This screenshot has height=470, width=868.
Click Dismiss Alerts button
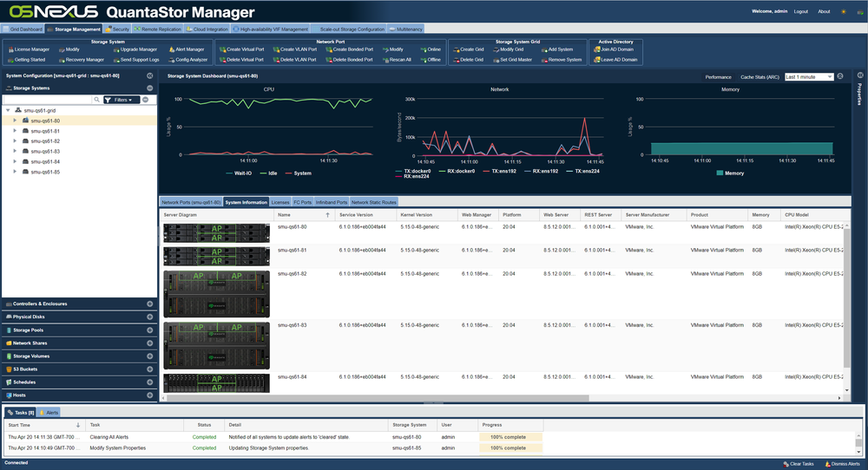point(843,464)
